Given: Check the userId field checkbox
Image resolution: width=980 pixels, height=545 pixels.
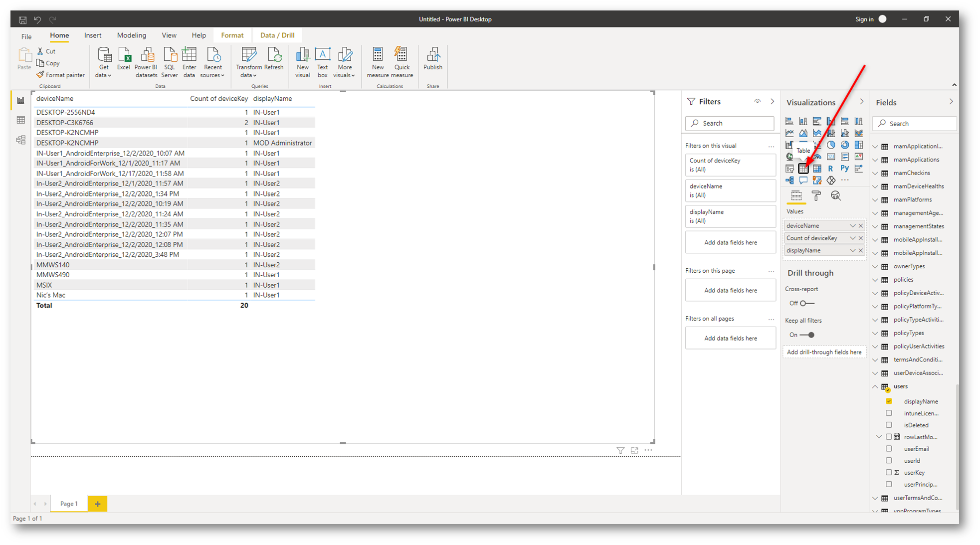Looking at the screenshot, I should click(889, 460).
